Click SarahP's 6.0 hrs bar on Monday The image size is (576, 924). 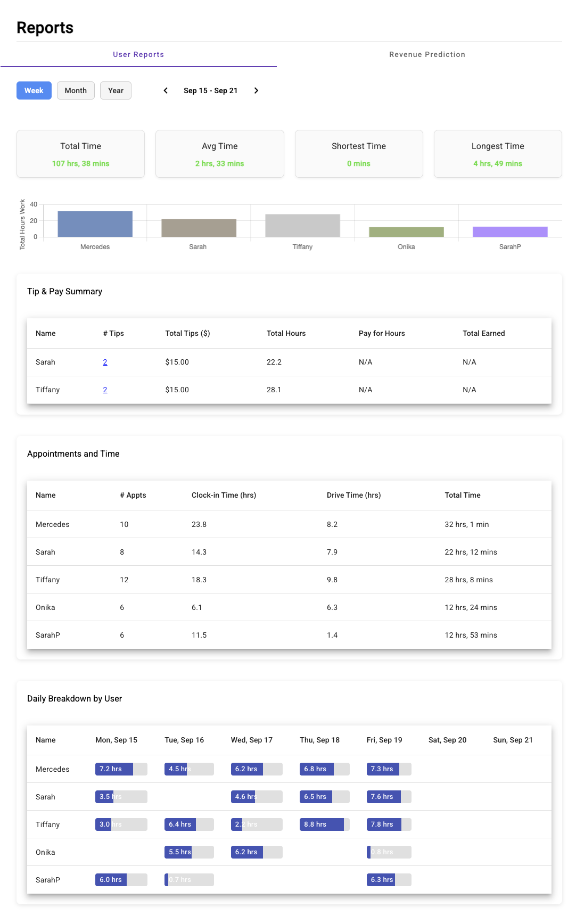121,880
